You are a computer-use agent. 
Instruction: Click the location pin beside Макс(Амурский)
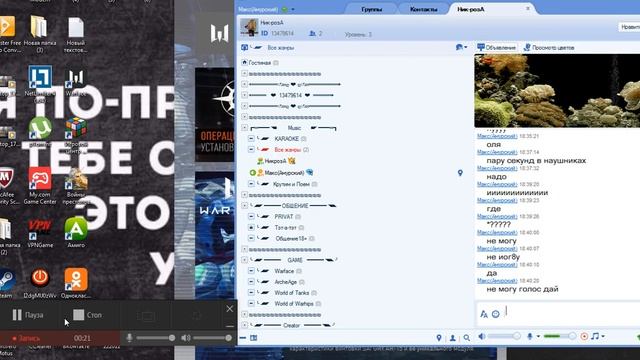(x=460, y=173)
